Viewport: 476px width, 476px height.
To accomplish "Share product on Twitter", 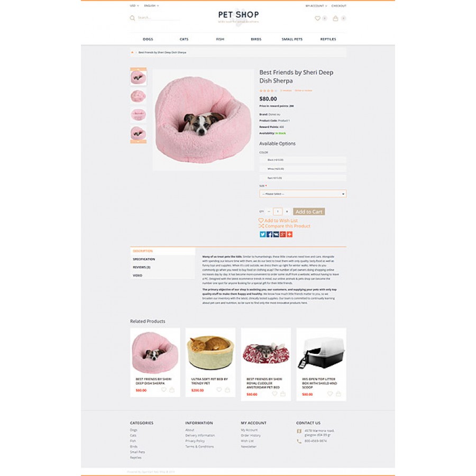I will [x=262, y=234].
